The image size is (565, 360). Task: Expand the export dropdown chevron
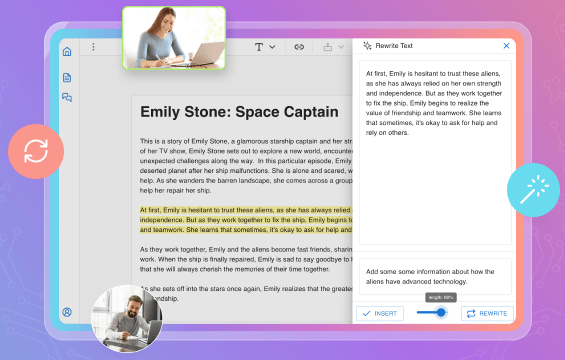click(x=341, y=47)
